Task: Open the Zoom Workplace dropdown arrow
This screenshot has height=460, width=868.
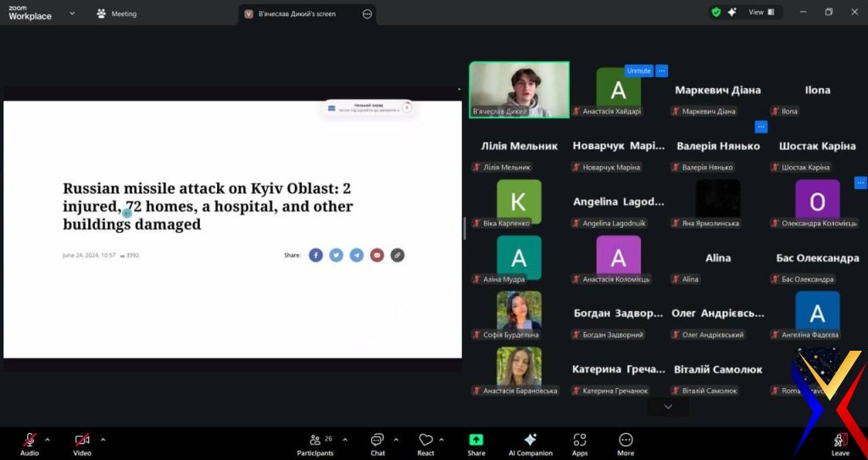Action: click(x=72, y=14)
